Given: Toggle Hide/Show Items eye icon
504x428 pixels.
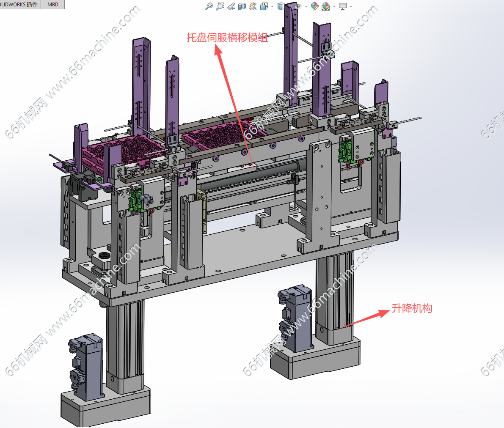Looking at the screenshot, I should [298, 6].
